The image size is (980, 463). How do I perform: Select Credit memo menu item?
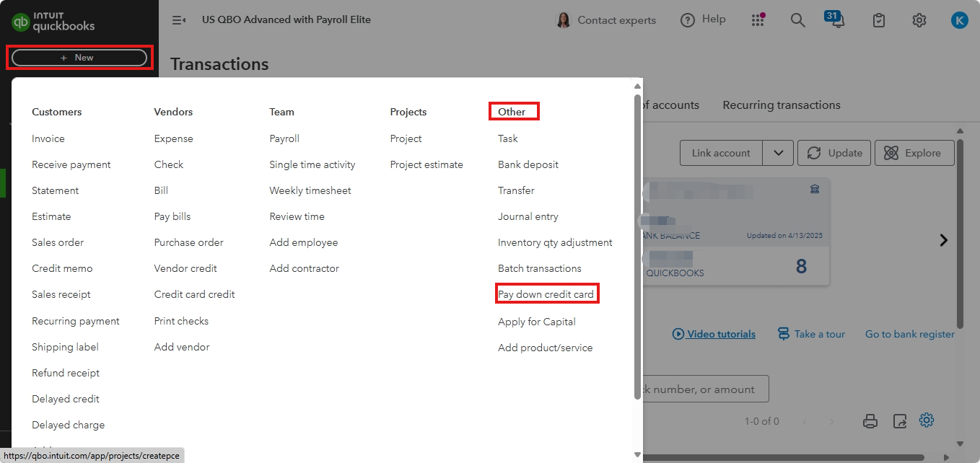click(62, 268)
